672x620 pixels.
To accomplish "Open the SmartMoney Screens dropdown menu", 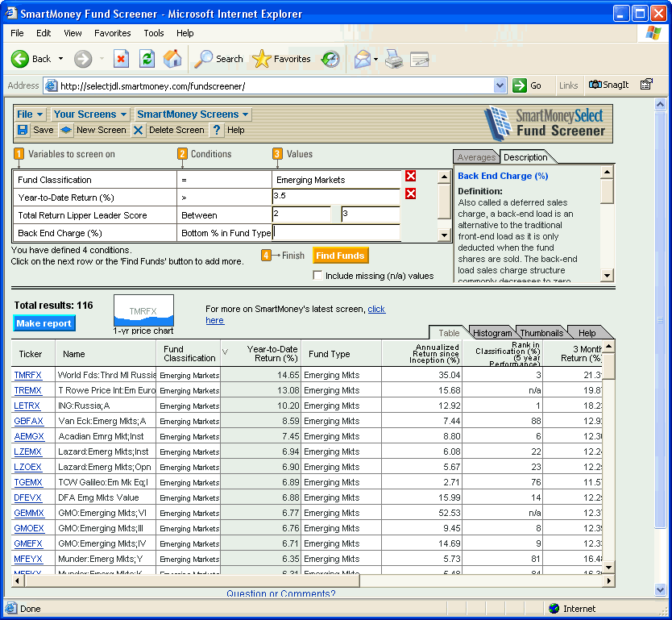I will (x=193, y=114).
